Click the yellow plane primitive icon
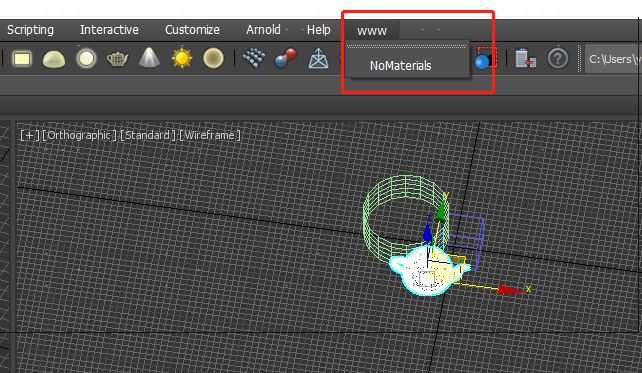This screenshot has height=373, width=642. pyautogui.click(x=22, y=59)
